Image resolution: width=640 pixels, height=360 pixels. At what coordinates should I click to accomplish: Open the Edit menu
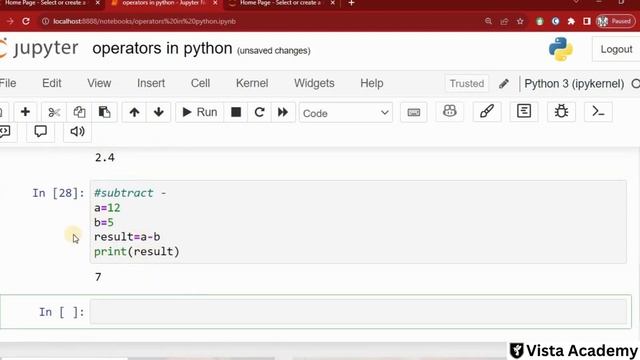pos(52,83)
